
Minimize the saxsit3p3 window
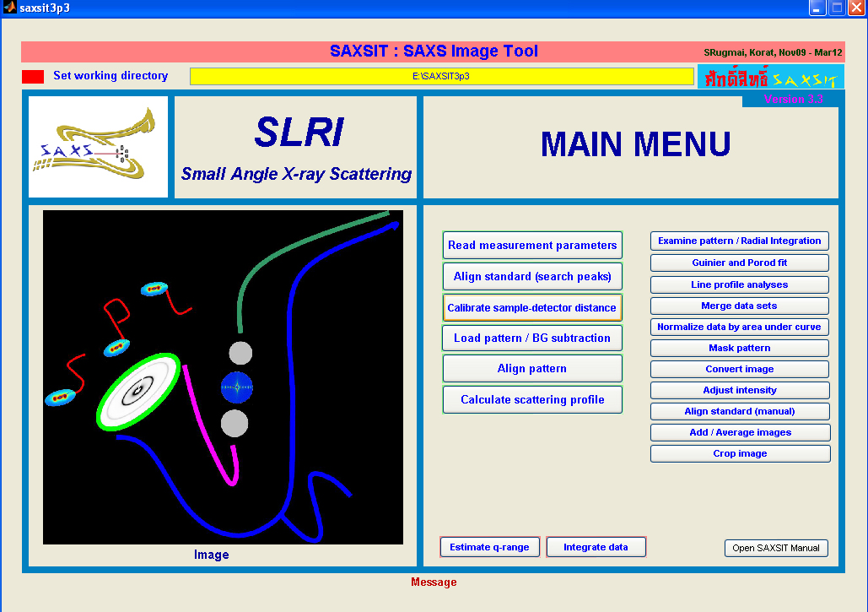point(817,8)
